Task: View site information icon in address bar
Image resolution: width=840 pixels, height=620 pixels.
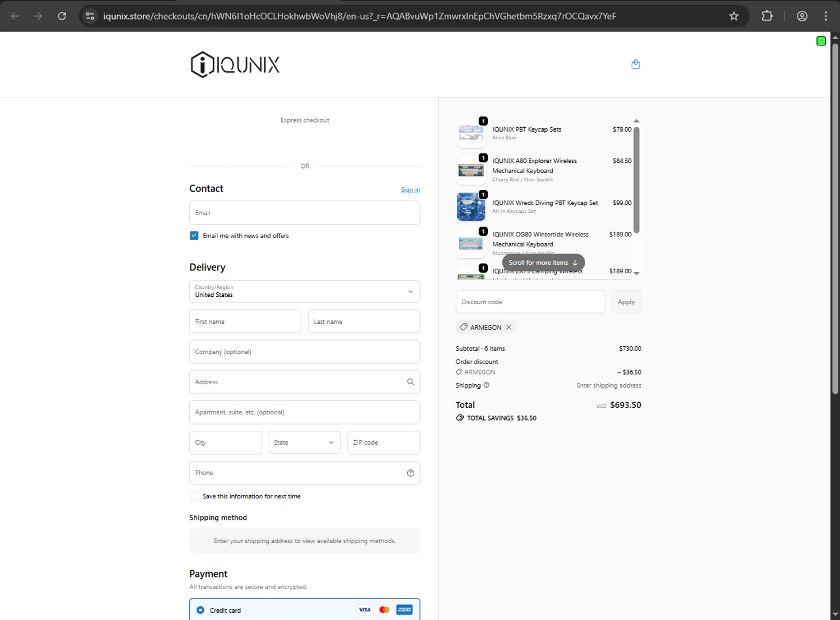Action: [x=90, y=16]
